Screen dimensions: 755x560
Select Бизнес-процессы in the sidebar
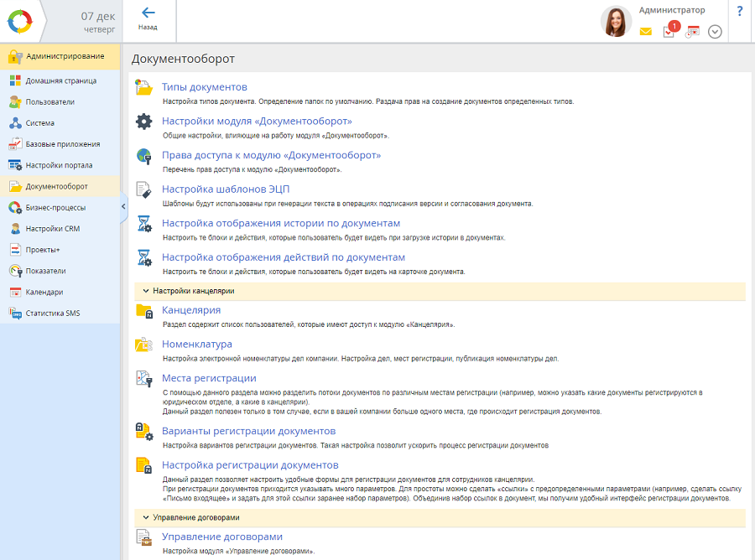[x=55, y=207]
